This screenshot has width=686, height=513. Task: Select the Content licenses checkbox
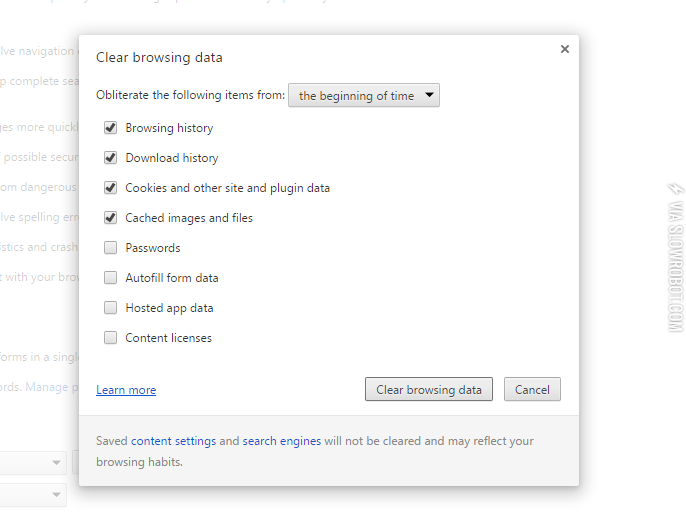[111, 338]
